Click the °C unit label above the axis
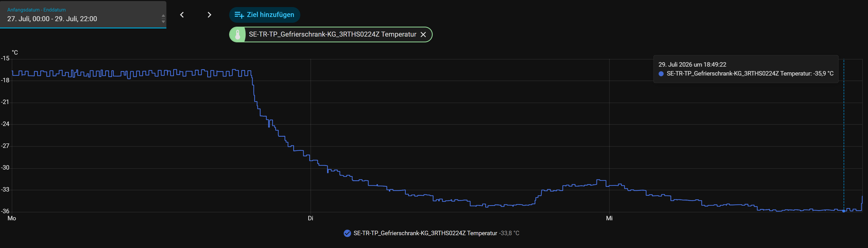Viewport: 868px width, 248px height. tap(15, 53)
